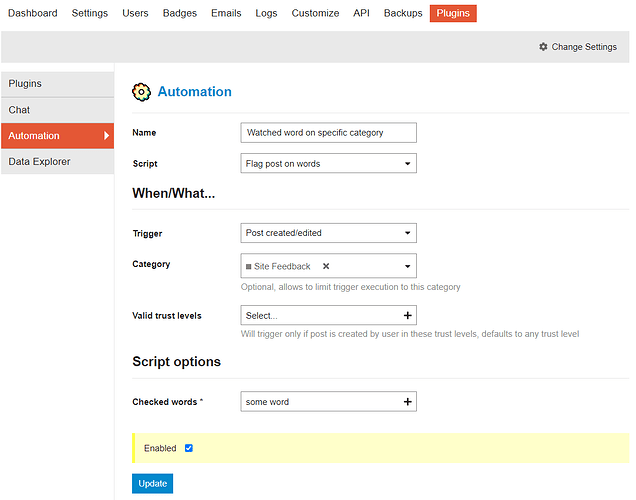Click the Name input field
636x500 pixels.
[x=329, y=133]
